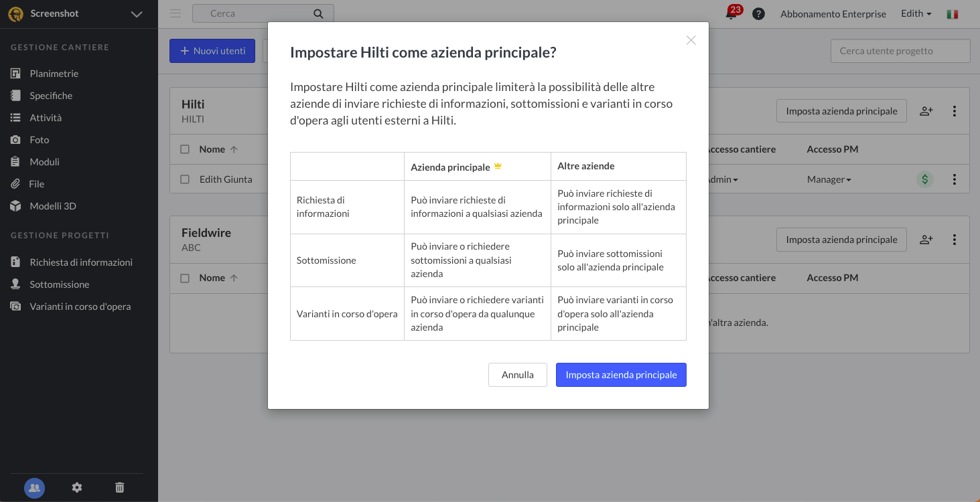Image resolution: width=980 pixels, height=502 pixels.
Task: Click Abbonamento Enterprise link
Action: pyautogui.click(x=833, y=14)
